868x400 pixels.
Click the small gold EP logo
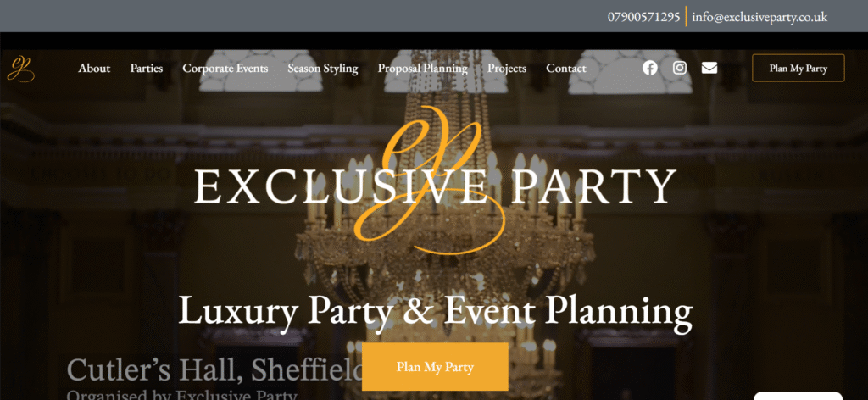[x=20, y=69]
